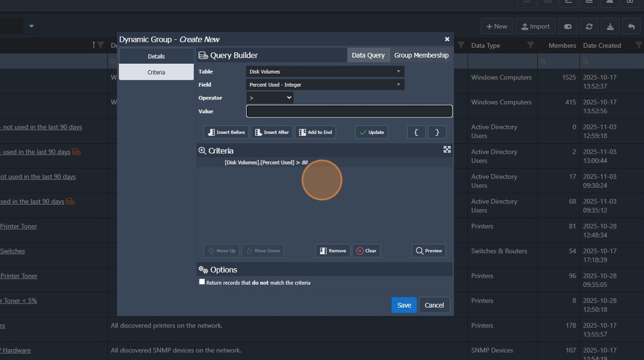Viewport: 644px width, 360px height.
Task: Select the Details tab in sidebar
Action: pyautogui.click(x=156, y=56)
